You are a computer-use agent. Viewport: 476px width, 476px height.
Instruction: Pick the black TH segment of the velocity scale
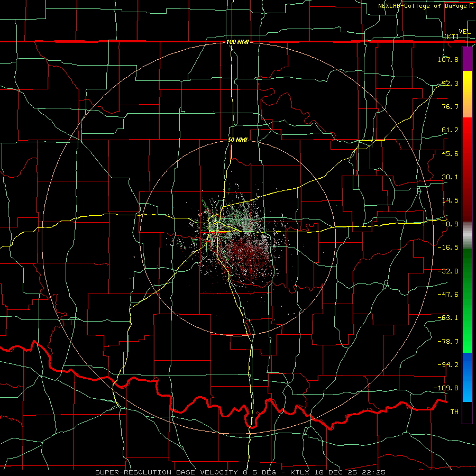[467, 412]
